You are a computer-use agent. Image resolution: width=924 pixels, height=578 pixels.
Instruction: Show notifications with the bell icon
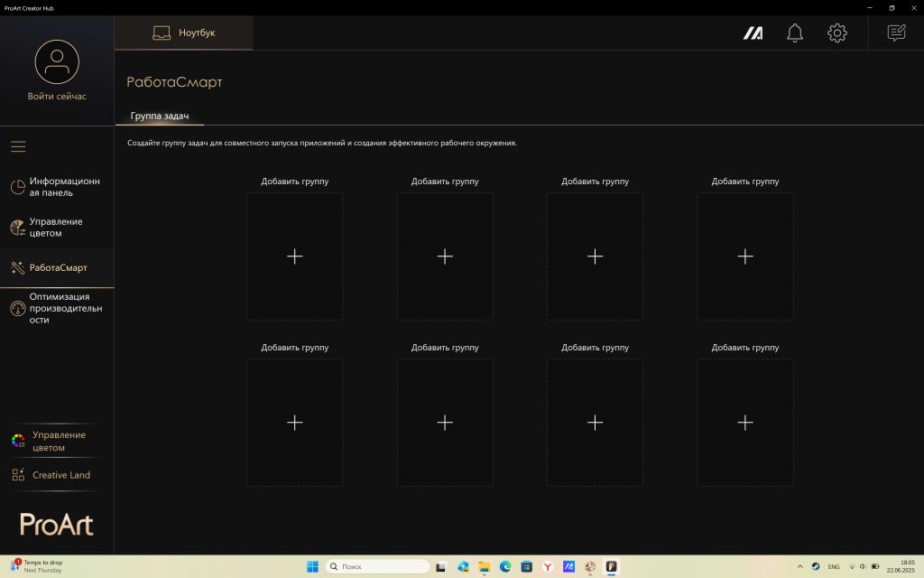pos(794,33)
